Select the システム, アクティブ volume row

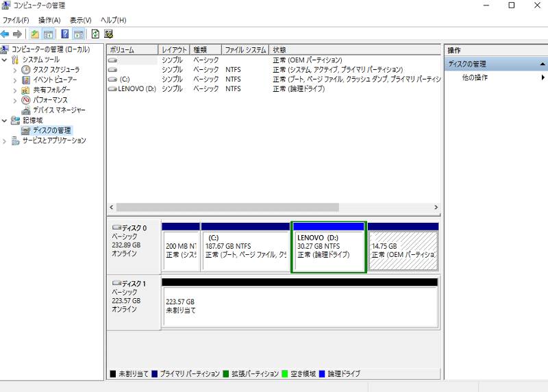click(x=273, y=70)
